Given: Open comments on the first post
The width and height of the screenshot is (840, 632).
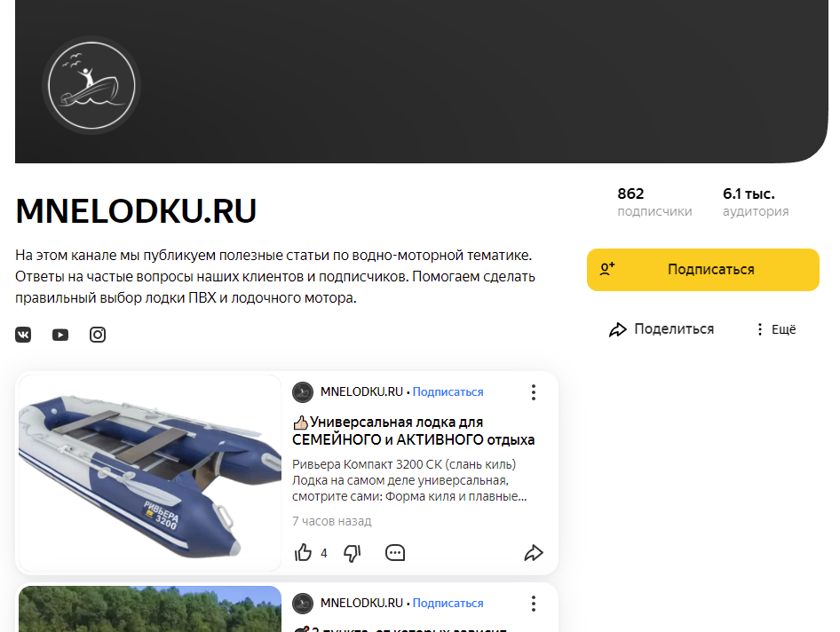Looking at the screenshot, I should (395, 553).
